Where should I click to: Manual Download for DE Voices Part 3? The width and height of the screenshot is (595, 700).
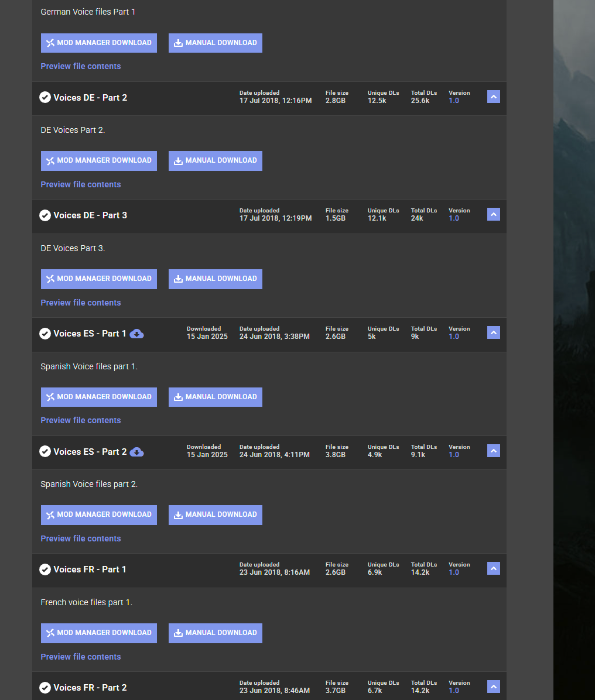pyautogui.click(x=216, y=279)
